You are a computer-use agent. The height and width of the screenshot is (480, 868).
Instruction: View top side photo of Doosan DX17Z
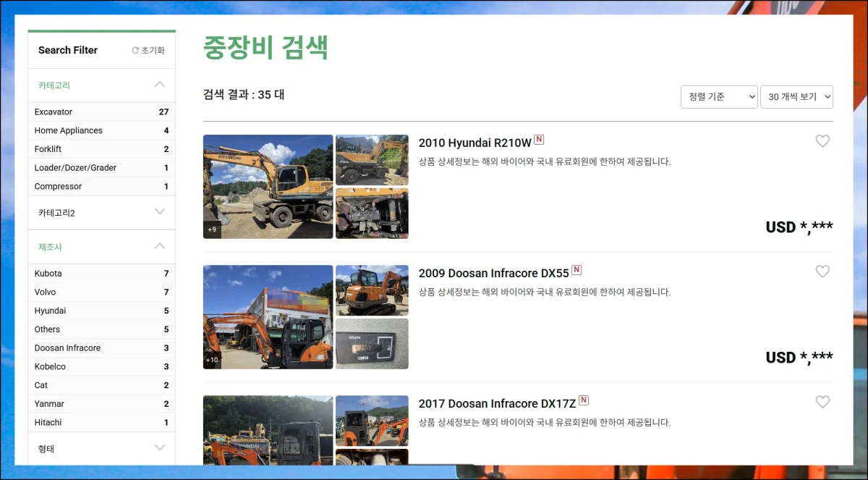point(372,421)
